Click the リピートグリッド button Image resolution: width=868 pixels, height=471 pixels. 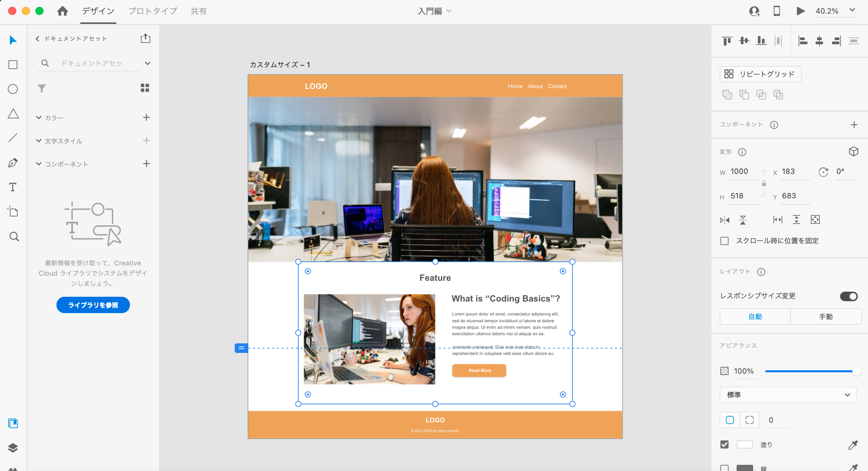click(760, 74)
